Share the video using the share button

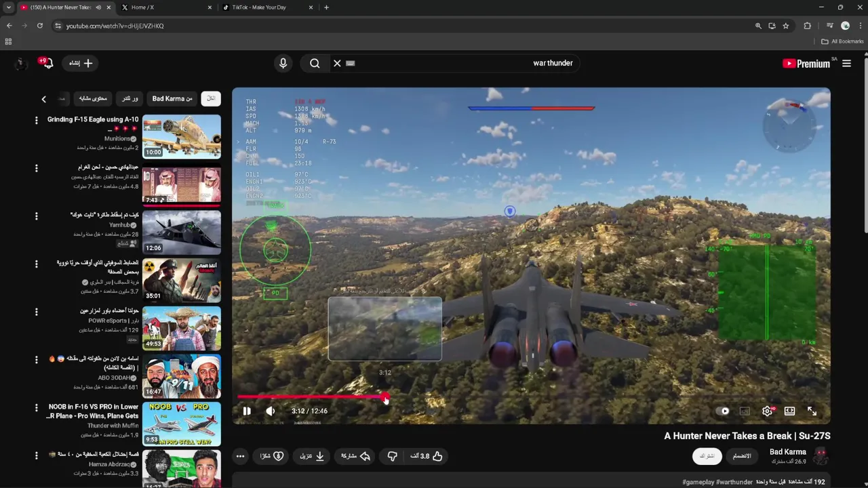[356, 456]
